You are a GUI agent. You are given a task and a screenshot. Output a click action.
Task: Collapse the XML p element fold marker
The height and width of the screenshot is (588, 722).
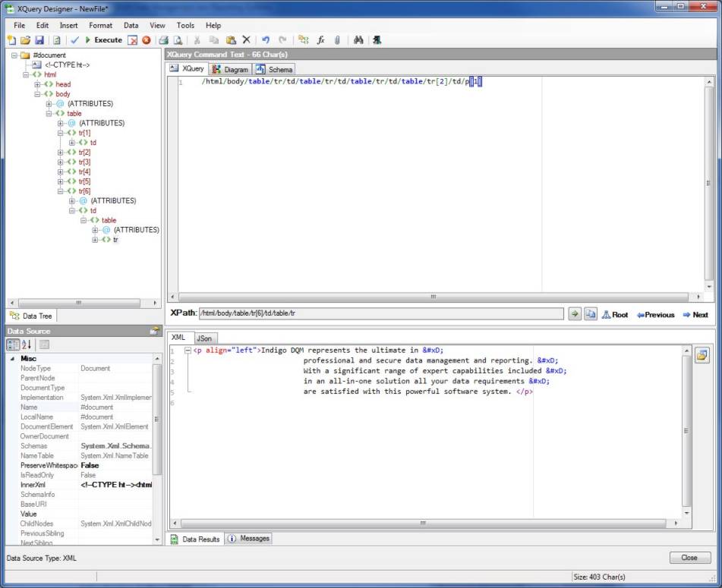pos(188,351)
